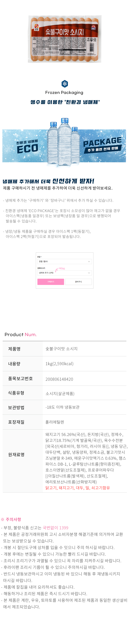Click the 장바구니 button
Screen dimensions: 129x644
[78, 282]
